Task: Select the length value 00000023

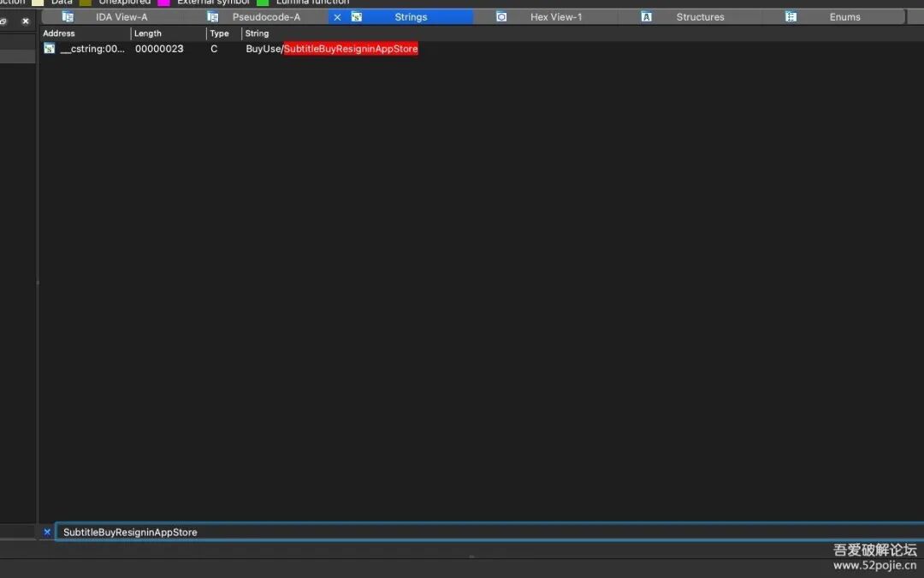Action: coord(159,49)
